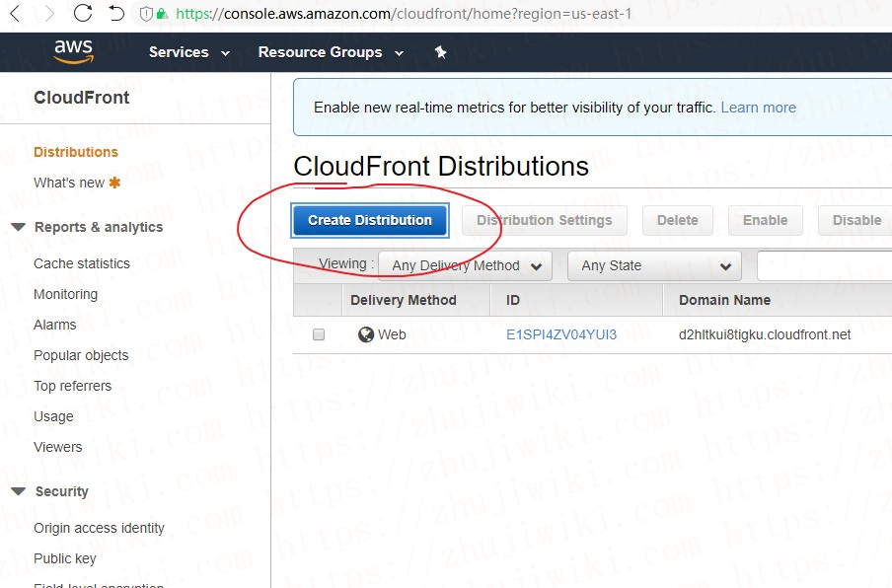Screen dimensions: 892x588
Task: Collapse the Reports & analytics section
Action: pos(17,227)
